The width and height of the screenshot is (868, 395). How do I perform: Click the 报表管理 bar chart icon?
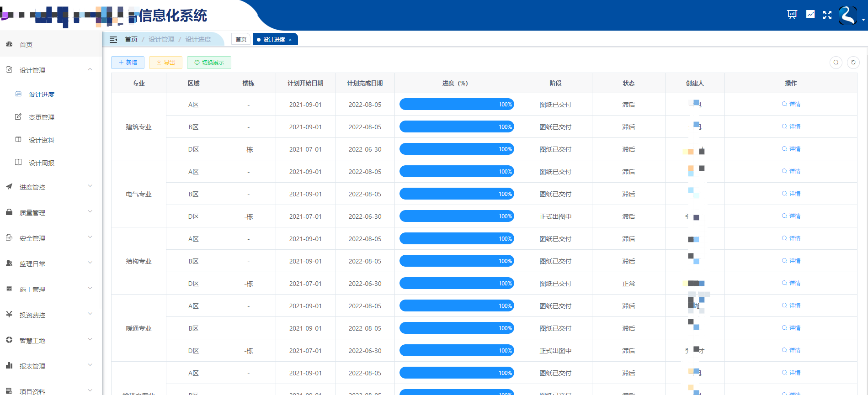pos(9,366)
